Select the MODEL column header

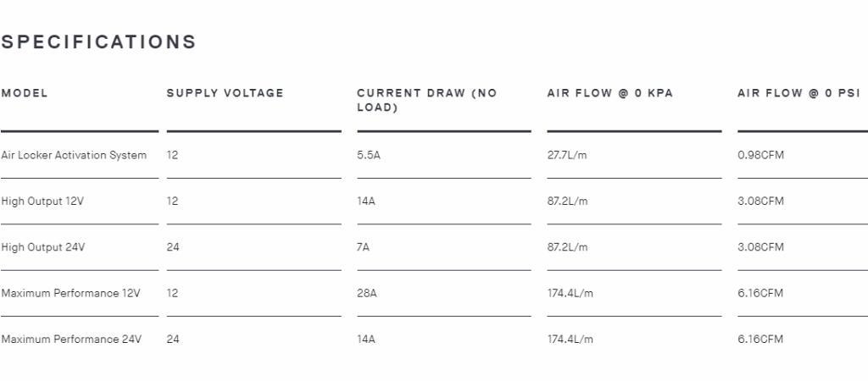[25, 93]
